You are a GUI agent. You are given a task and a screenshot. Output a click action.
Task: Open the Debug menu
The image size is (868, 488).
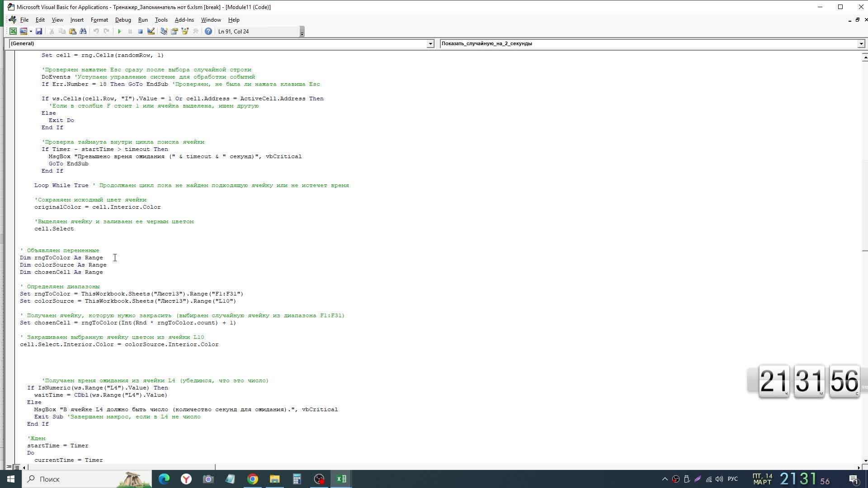[x=123, y=20]
